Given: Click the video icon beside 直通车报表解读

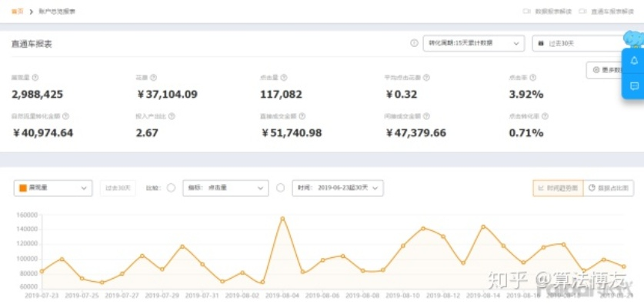Looking at the screenshot, I should (x=582, y=11).
